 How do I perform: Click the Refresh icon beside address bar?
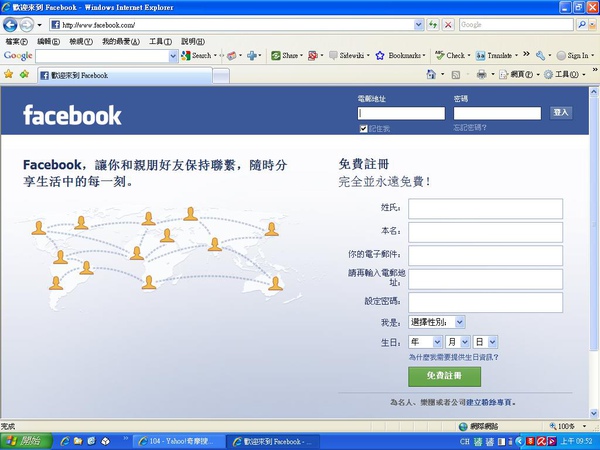click(x=433, y=25)
